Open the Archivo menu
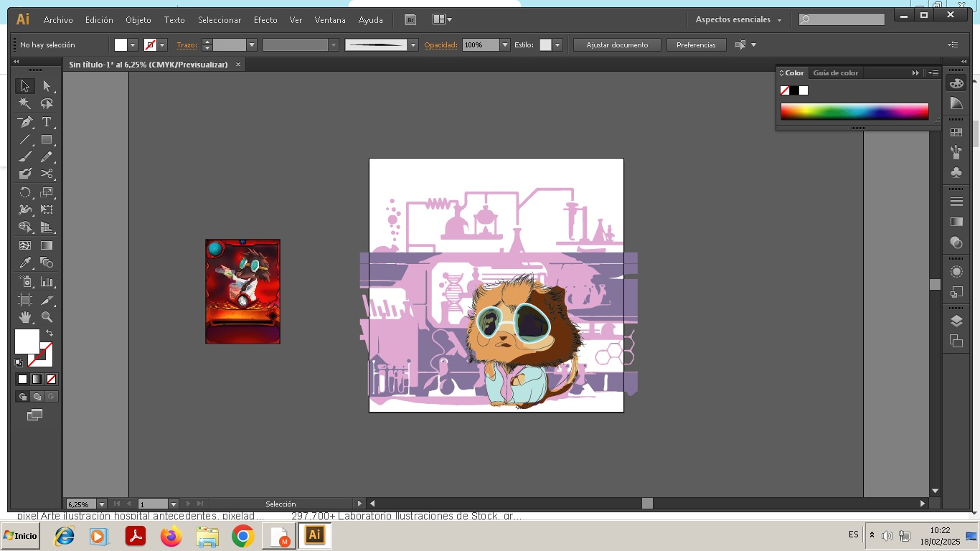The image size is (980, 551). click(x=58, y=20)
